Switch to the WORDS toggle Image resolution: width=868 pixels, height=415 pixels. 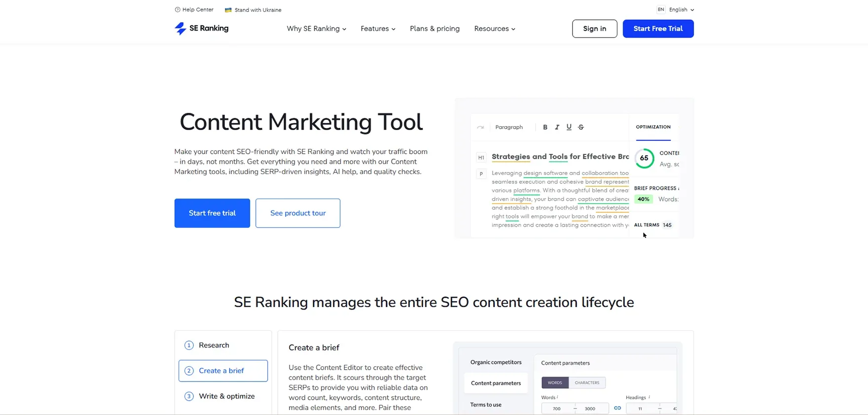click(x=555, y=382)
